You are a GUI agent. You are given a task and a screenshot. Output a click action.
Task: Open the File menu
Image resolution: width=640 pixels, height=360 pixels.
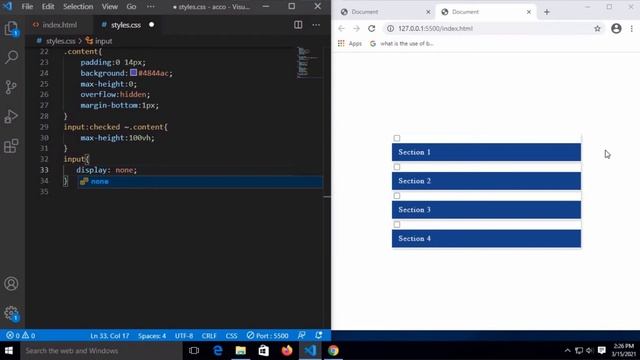pyautogui.click(x=27, y=7)
